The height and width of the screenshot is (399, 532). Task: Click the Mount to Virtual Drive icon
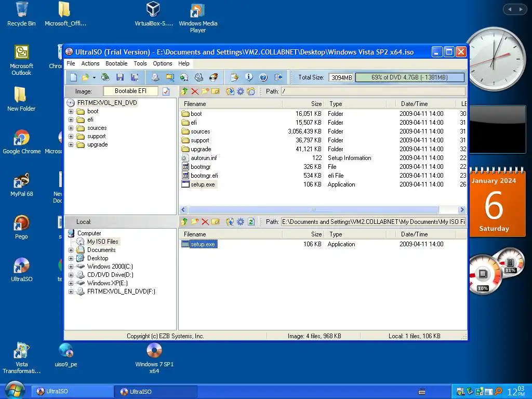199,77
